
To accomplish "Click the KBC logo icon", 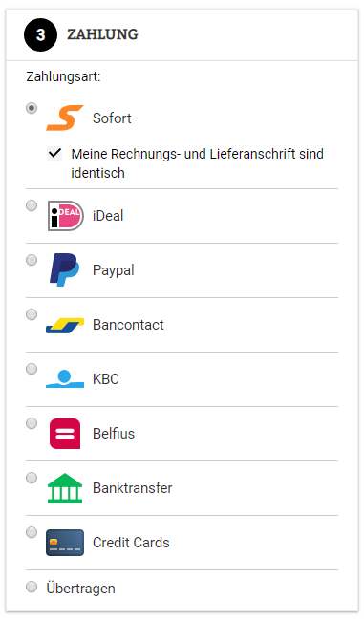I will (x=65, y=378).
